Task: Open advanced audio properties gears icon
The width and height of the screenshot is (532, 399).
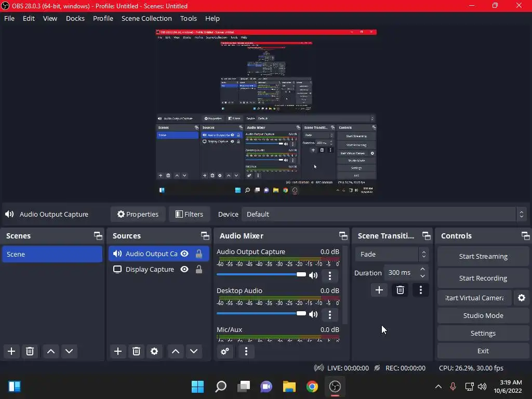Action: point(225,351)
